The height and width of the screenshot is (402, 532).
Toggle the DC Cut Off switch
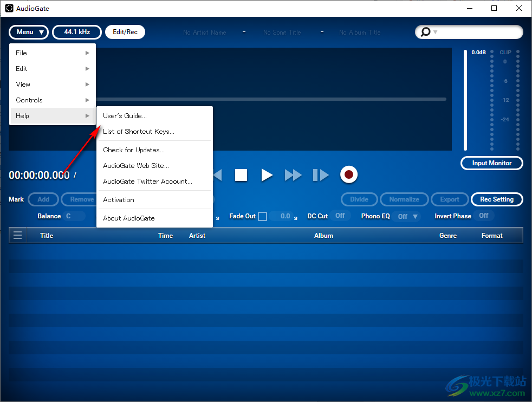click(x=340, y=216)
